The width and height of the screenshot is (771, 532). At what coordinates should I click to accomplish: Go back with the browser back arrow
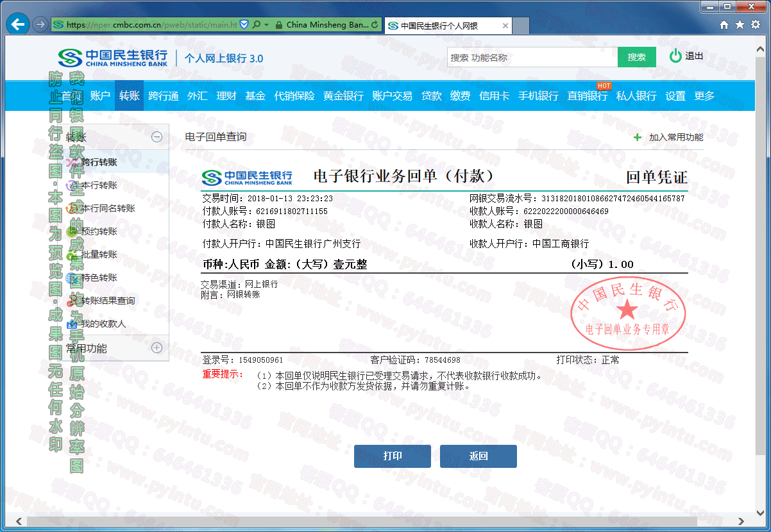18,24
